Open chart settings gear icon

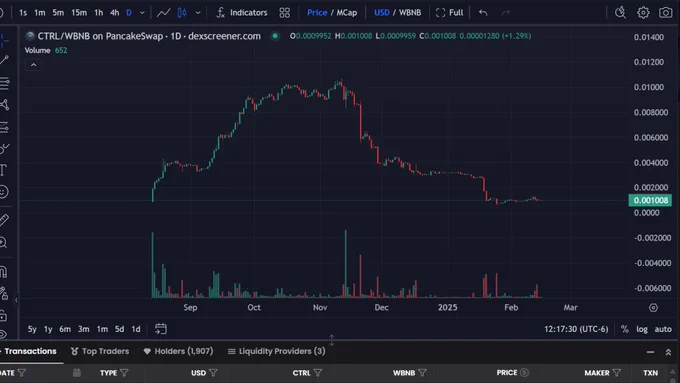tap(643, 13)
